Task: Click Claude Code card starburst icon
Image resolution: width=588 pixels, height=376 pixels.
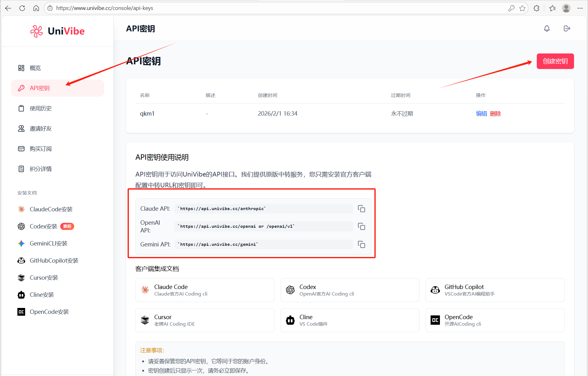Action: point(145,290)
